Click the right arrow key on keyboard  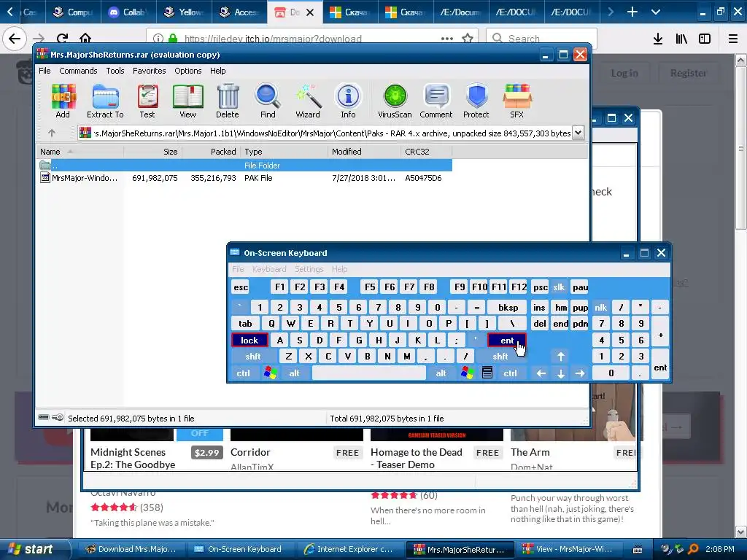580,373
